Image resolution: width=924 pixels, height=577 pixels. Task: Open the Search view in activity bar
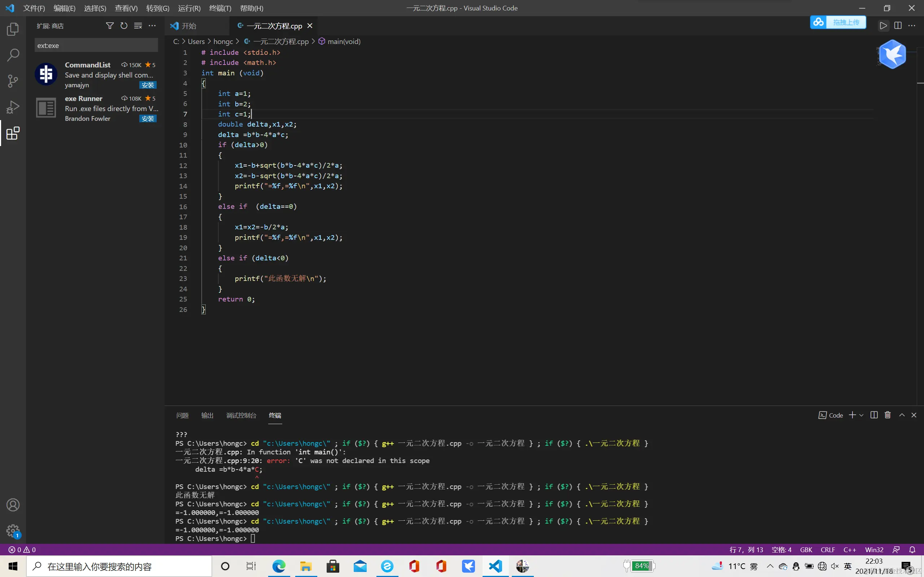tap(13, 55)
